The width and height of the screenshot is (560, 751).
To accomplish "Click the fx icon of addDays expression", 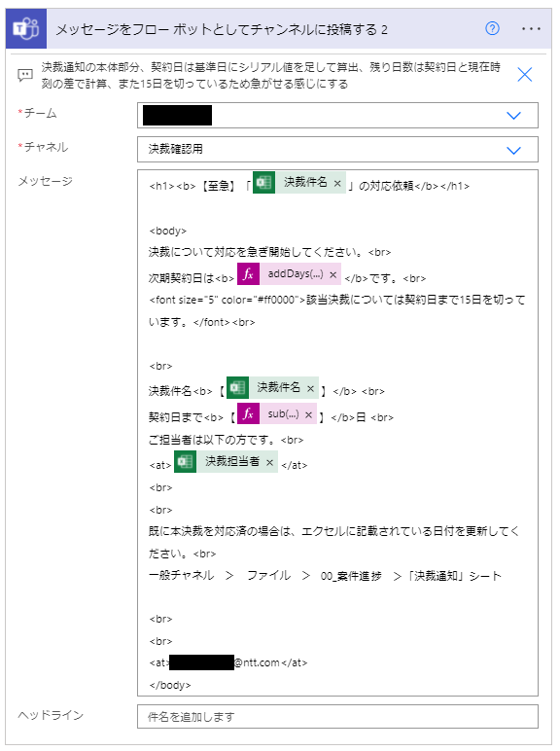I will click(249, 274).
